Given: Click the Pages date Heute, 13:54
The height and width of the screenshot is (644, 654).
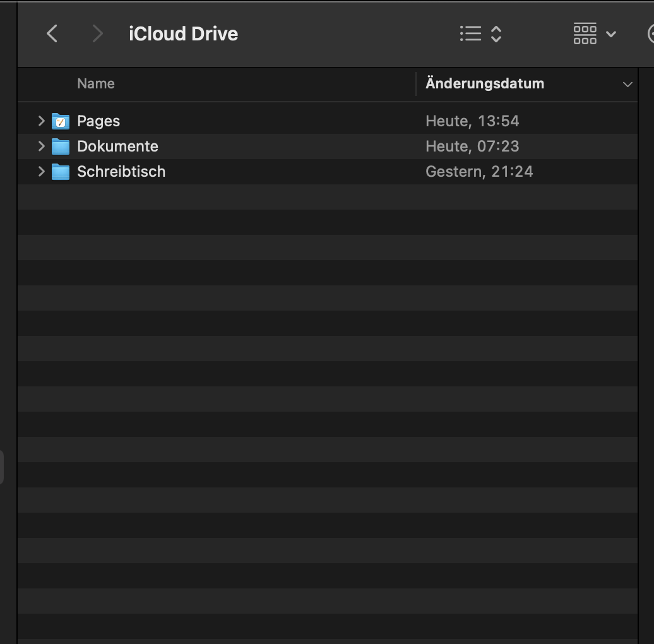Looking at the screenshot, I should [x=472, y=121].
